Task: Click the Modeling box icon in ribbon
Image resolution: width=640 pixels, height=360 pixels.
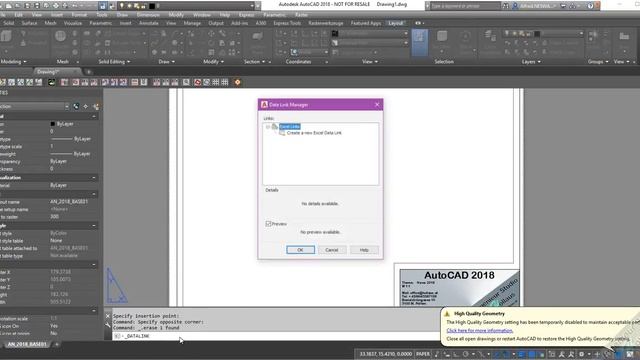Action: 6,36
